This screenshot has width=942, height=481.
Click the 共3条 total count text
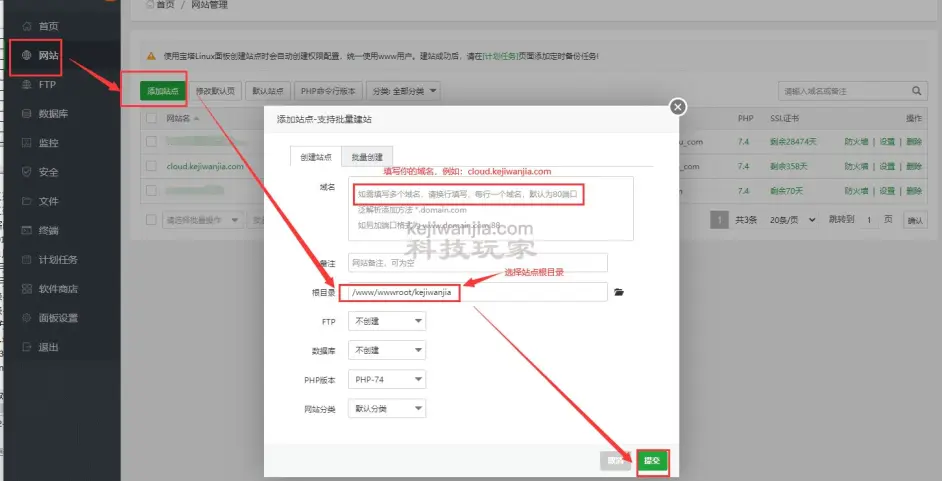pyautogui.click(x=746, y=220)
